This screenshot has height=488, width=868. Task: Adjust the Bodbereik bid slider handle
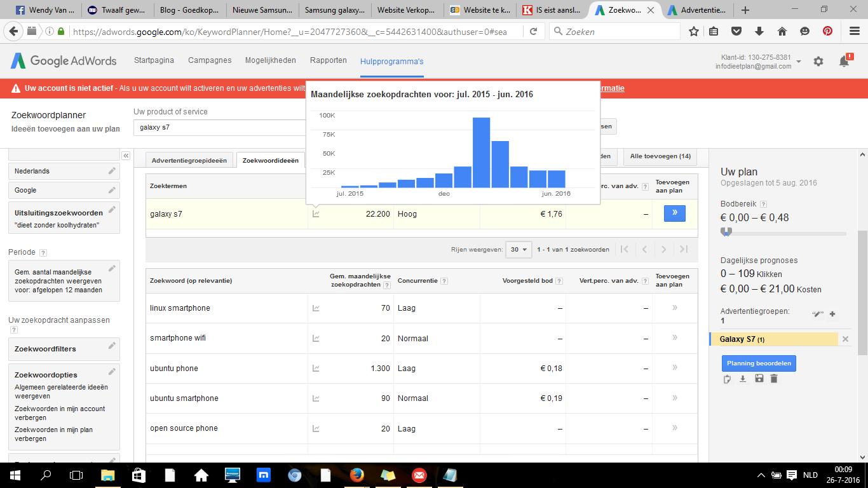tap(727, 233)
